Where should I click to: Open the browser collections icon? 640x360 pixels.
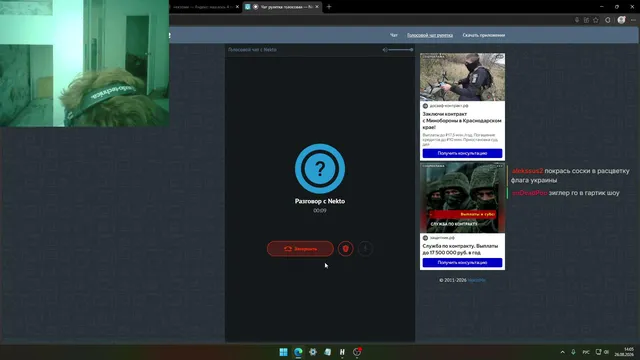(x=587, y=20)
